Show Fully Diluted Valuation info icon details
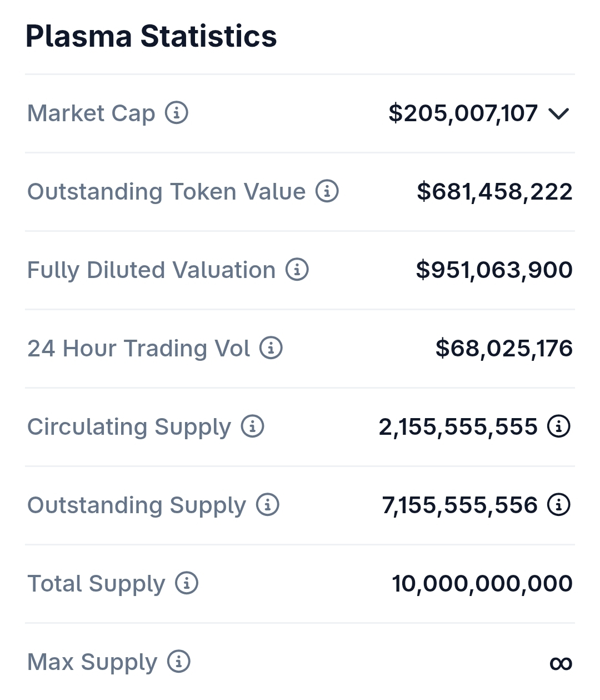Viewport: 600px width, 700px height. (297, 270)
